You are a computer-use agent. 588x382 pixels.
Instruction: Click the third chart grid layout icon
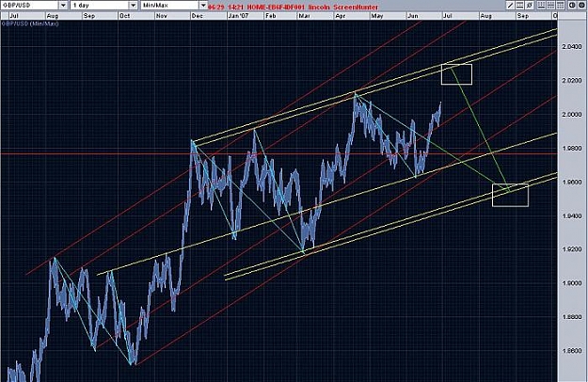[560, 6]
